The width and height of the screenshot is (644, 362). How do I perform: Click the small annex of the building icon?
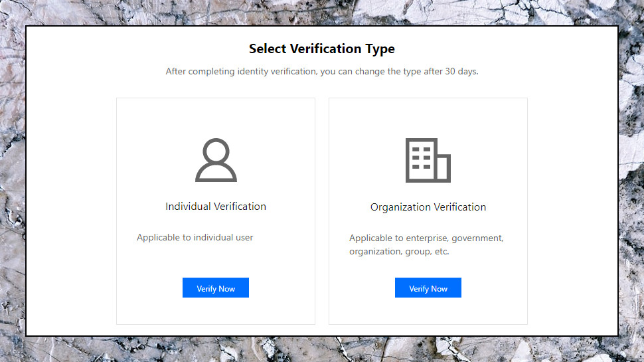(x=443, y=167)
